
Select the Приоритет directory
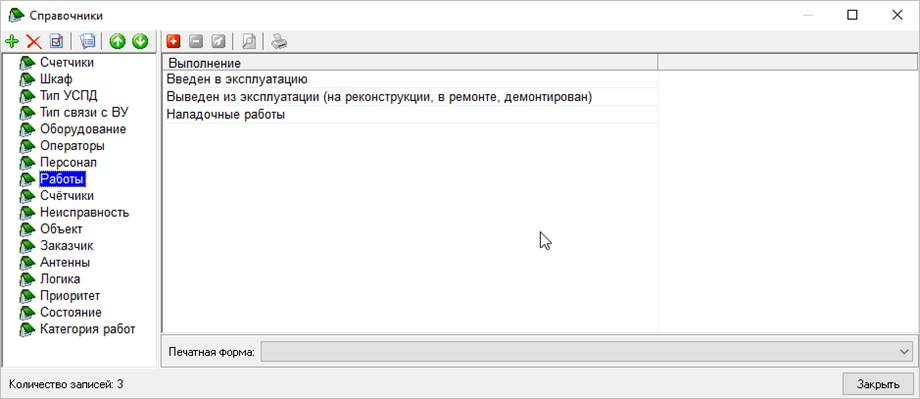[70, 296]
